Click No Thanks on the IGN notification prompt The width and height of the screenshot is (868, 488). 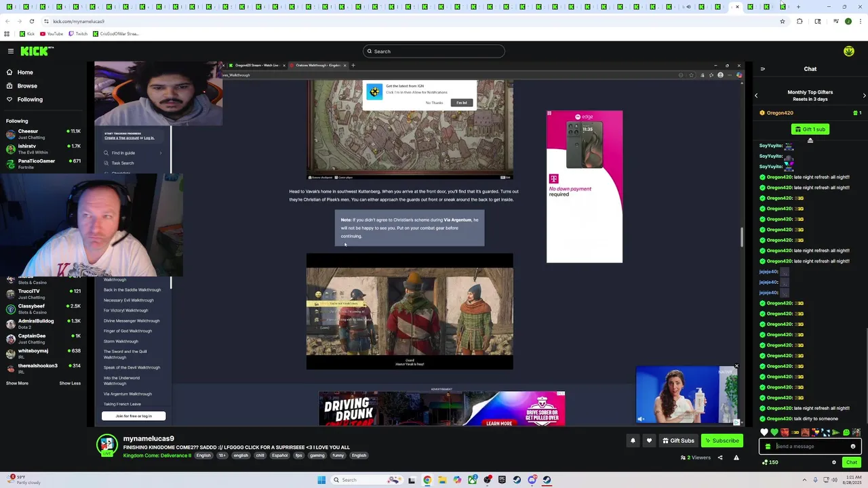pos(434,103)
